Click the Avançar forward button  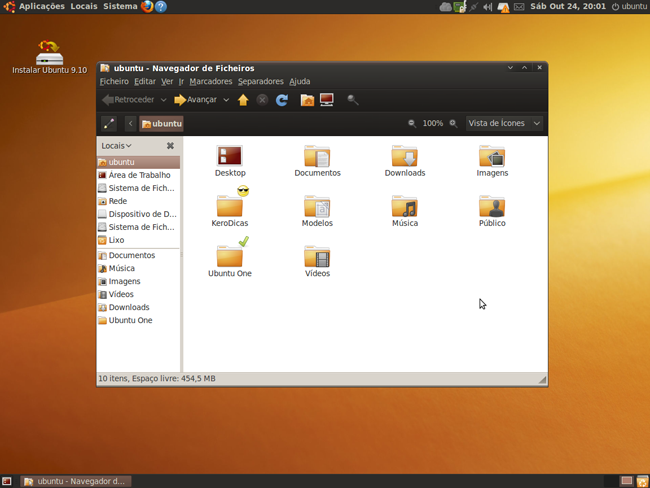(x=196, y=100)
